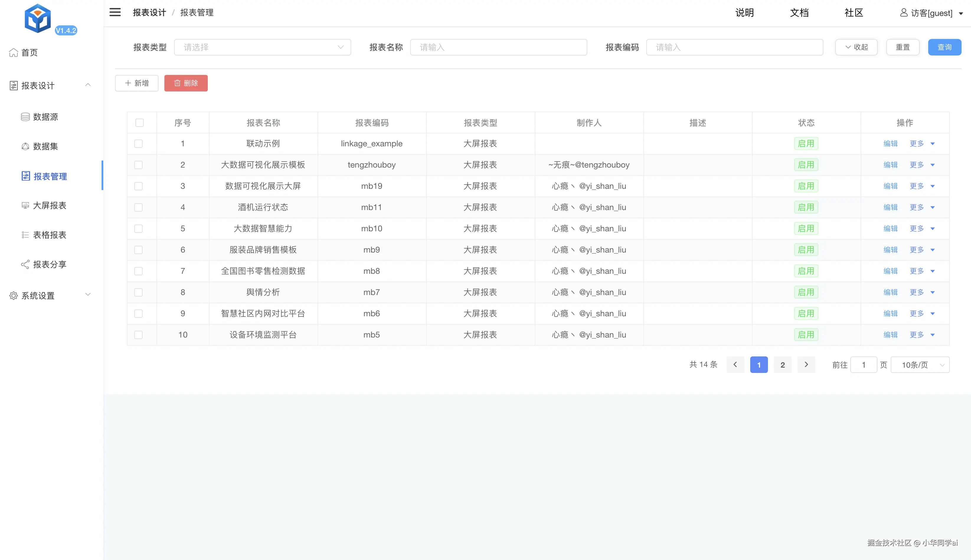This screenshot has width=971, height=560.
Task: Click the red 删除 button
Action: 186,83
